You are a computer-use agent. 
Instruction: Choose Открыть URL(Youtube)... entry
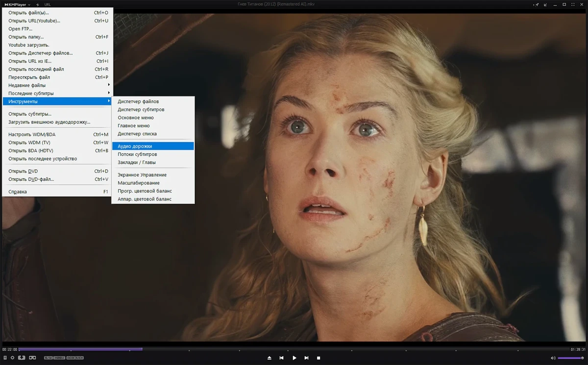(x=58, y=21)
